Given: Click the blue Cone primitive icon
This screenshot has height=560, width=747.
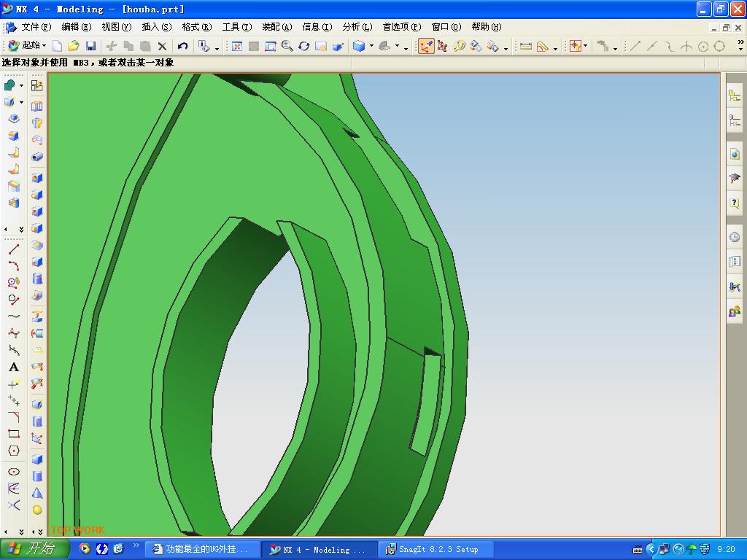Looking at the screenshot, I should click(37, 493).
